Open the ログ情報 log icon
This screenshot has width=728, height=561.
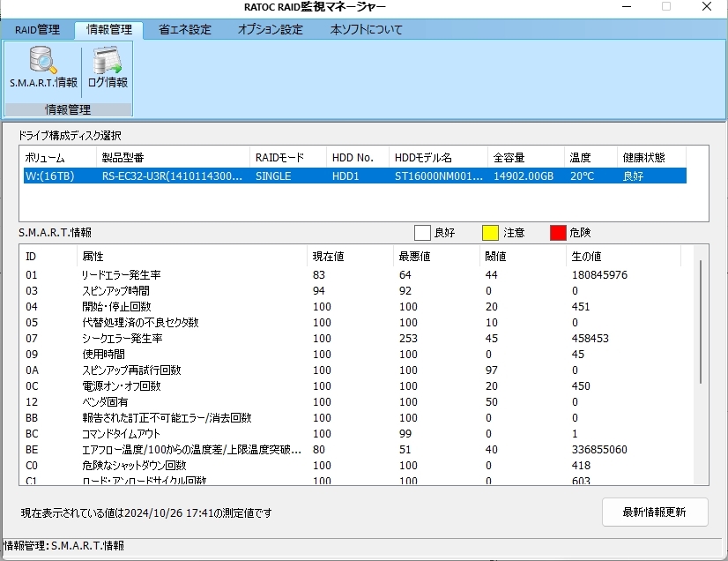(108, 68)
